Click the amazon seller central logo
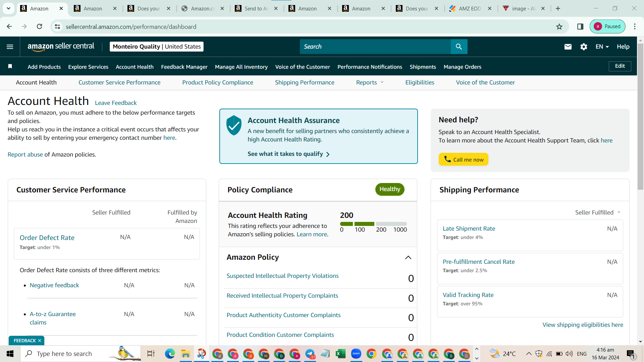644x362 pixels. click(61, 47)
